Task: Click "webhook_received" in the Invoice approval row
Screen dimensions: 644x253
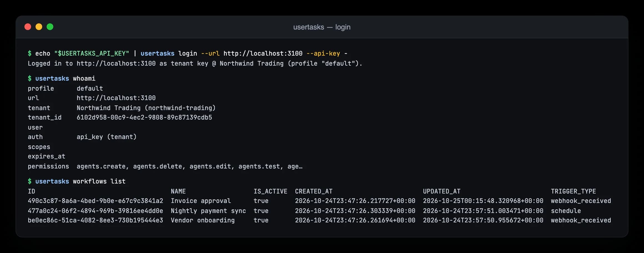Action: click(x=581, y=201)
